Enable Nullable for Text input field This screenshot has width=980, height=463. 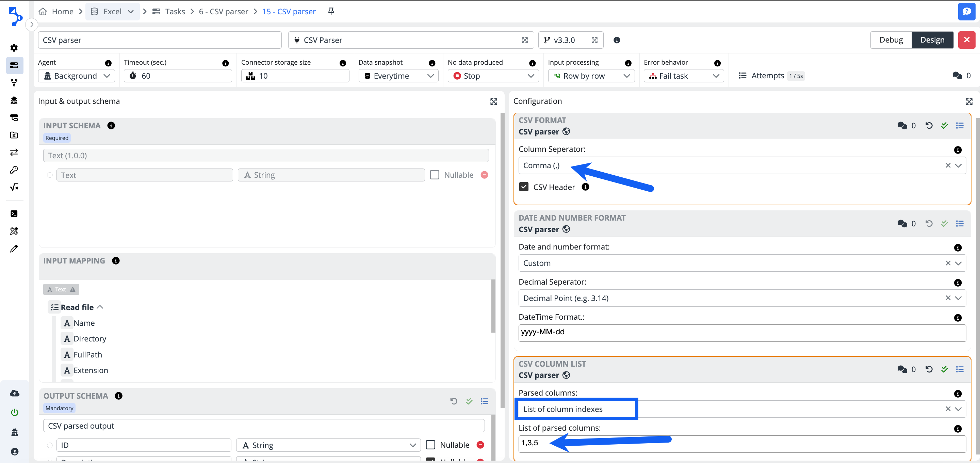[435, 175]
